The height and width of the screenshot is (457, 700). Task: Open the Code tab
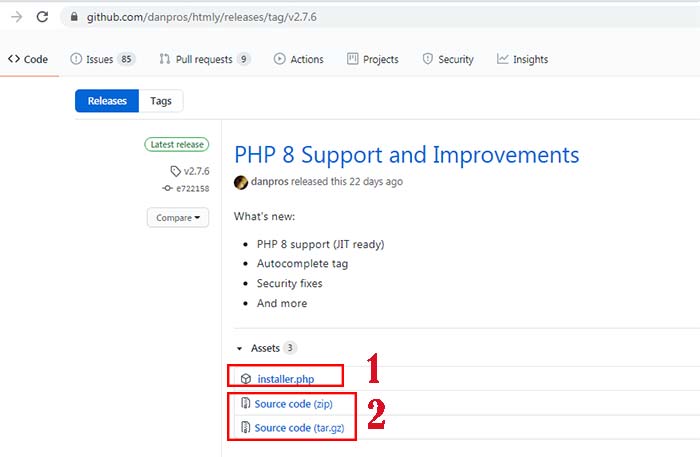[x=28, y=59]
